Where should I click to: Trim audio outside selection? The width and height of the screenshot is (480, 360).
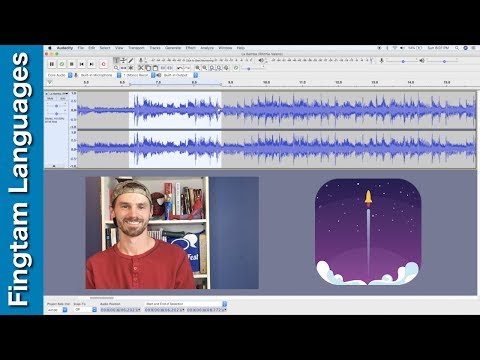point(163,68)
